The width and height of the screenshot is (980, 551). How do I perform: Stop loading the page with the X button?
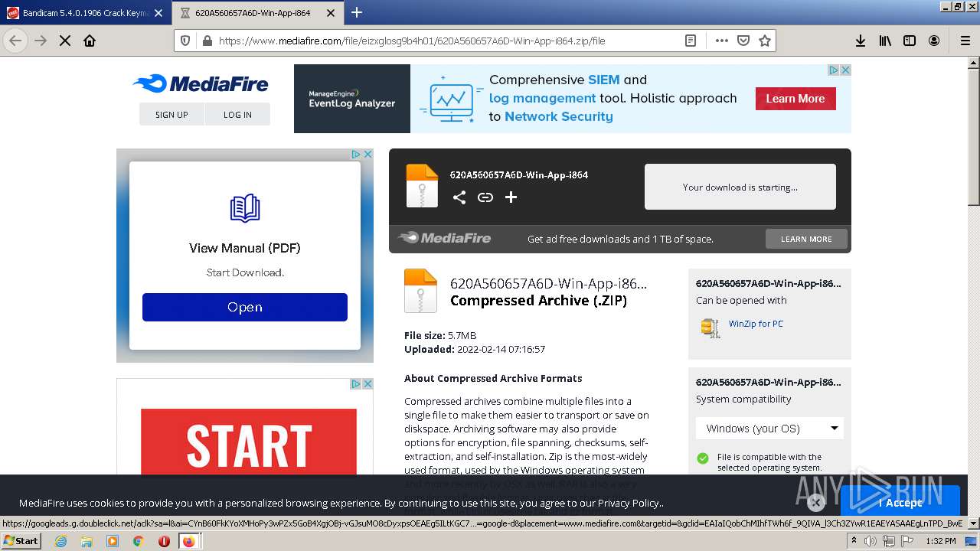pos(65,41)
